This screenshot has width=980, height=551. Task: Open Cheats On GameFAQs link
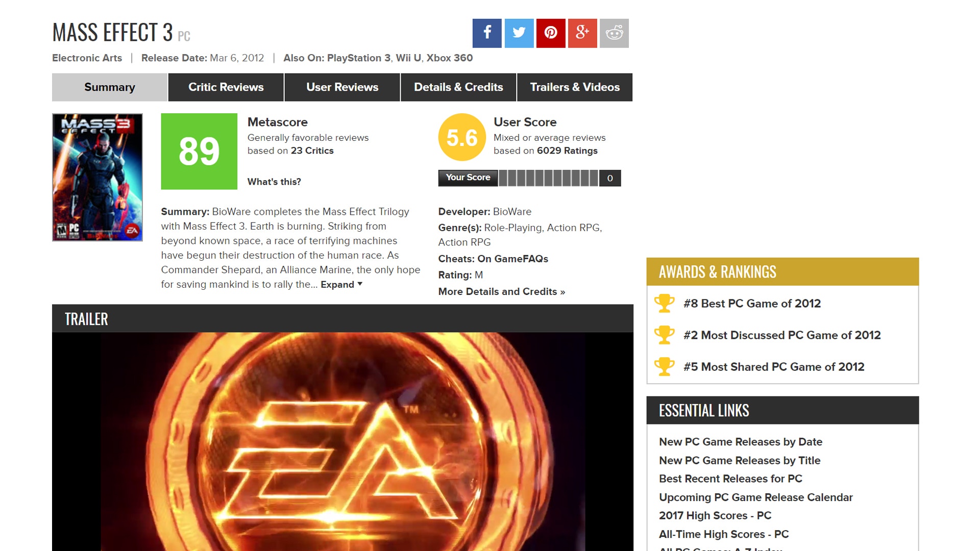coord(512,259)
